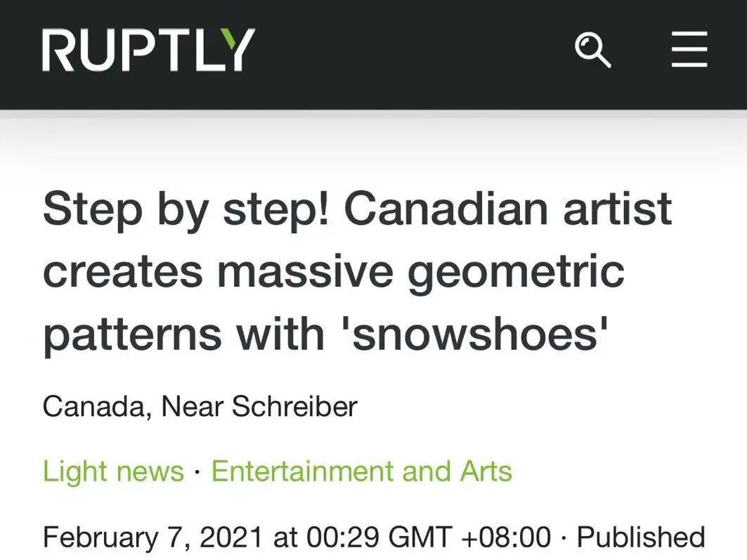Viewport: 747px width, 560px height.
Task: Open the 'Entertainment and Arts' category link
Action: [361, 471]
